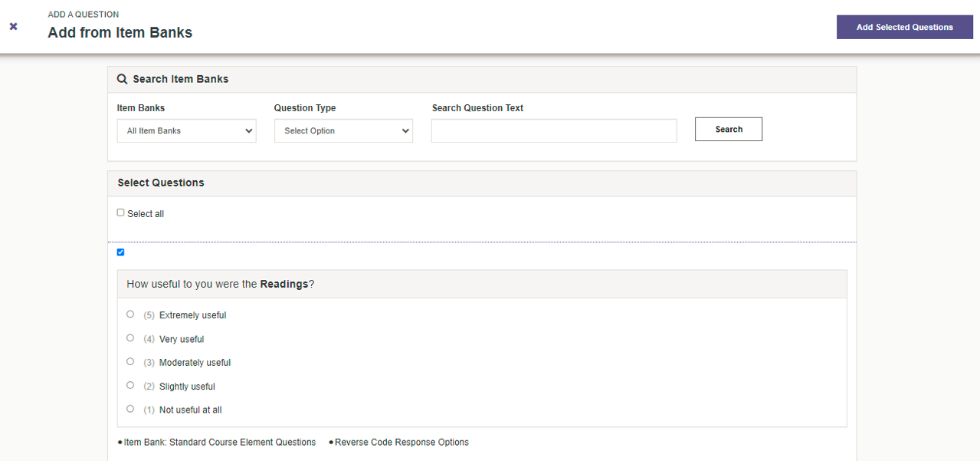Image resolution: width=980 pixels, height=461 pixels.
Task: Click the Search Item Banks panel title
Action: coord(181,79)
